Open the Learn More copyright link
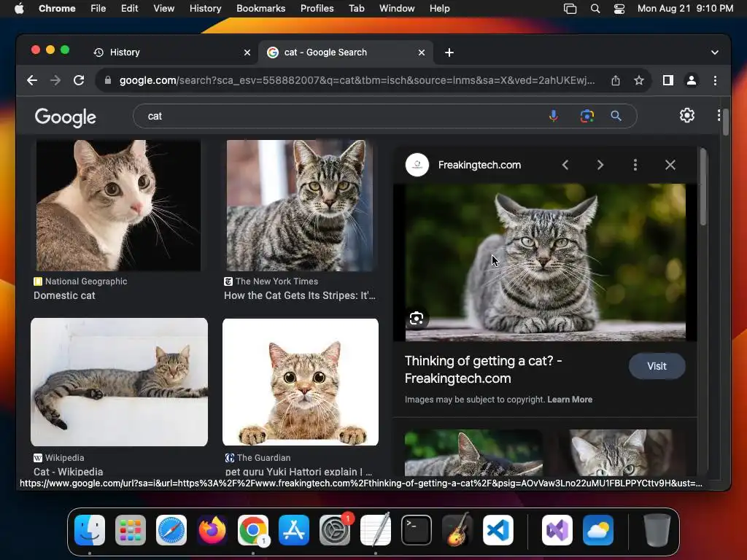The height and width of the screenshot is (560, 747). click(x=570, y=400)
